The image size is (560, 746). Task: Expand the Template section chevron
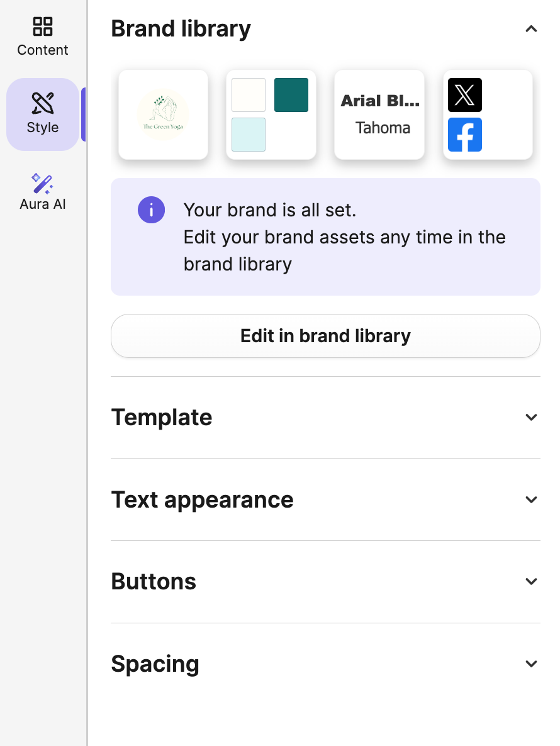coord(531,417)
